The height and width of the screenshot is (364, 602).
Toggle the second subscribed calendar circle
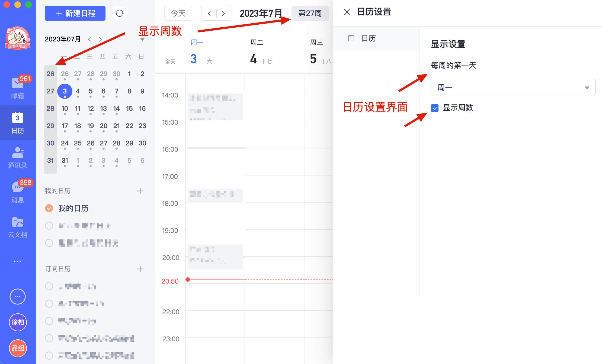coord(49,304)
